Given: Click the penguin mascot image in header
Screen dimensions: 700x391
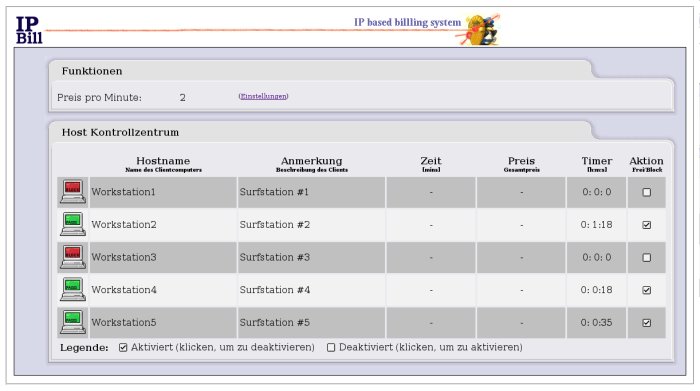Looking at the screenshot, I should 481,29.
